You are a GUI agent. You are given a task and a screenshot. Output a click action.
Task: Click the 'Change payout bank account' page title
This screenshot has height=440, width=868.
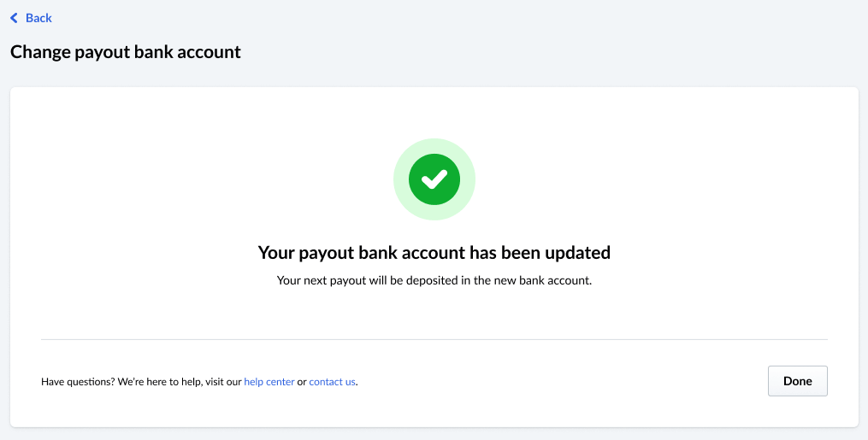pyautogui.click(x=125, y=52)
